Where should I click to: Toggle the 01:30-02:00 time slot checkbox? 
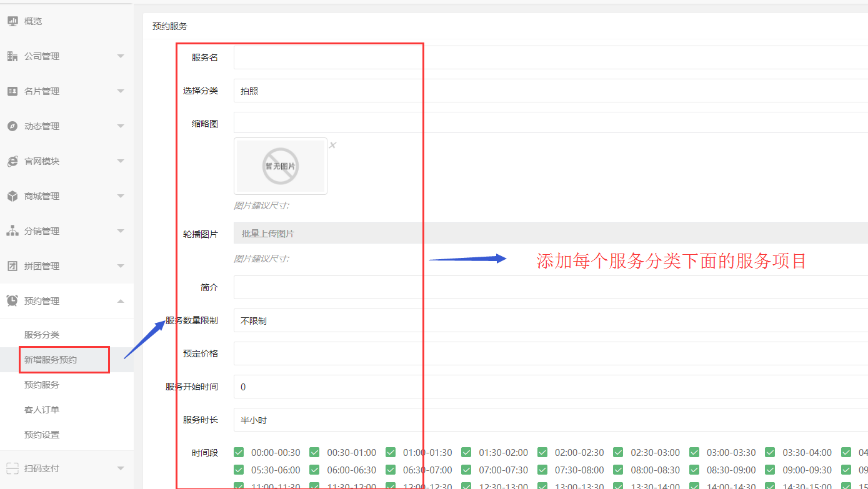[x=467, y=452]
